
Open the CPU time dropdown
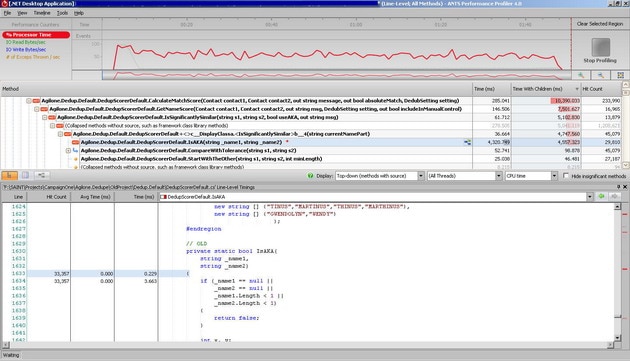click(554, 176)
